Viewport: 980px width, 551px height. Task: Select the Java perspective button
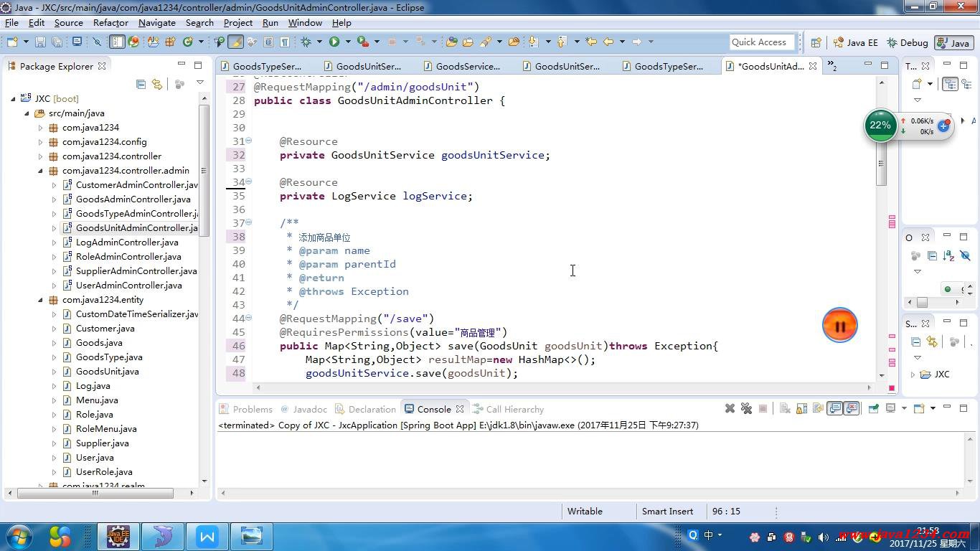click(953, 42)
